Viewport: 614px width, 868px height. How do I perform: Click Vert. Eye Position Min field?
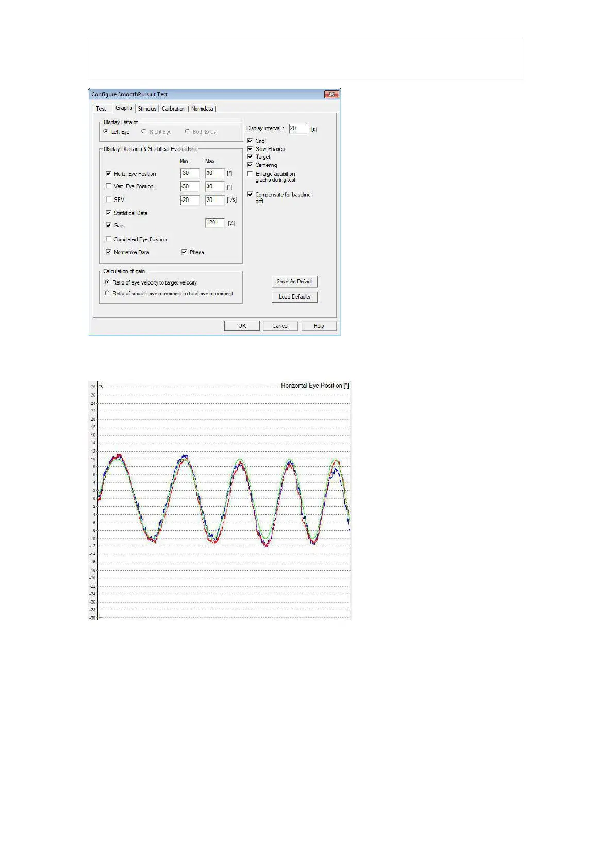pyautogui.click(x=190, y=187)
